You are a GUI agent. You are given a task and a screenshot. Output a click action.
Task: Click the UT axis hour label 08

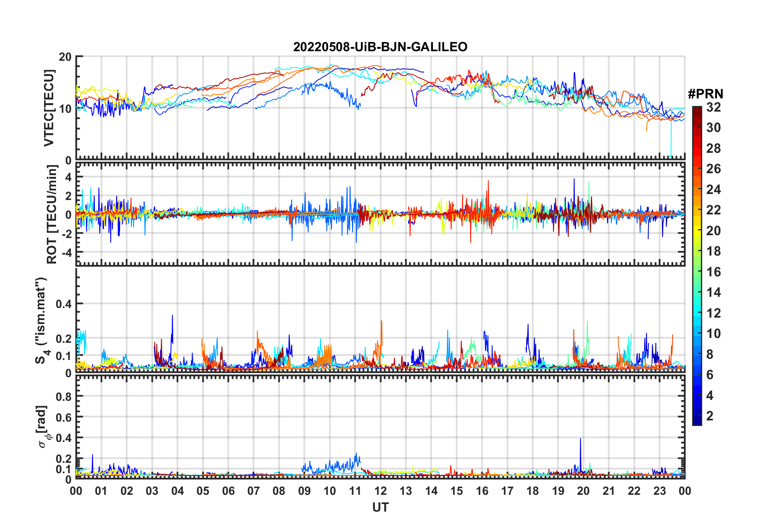point(279,491)
